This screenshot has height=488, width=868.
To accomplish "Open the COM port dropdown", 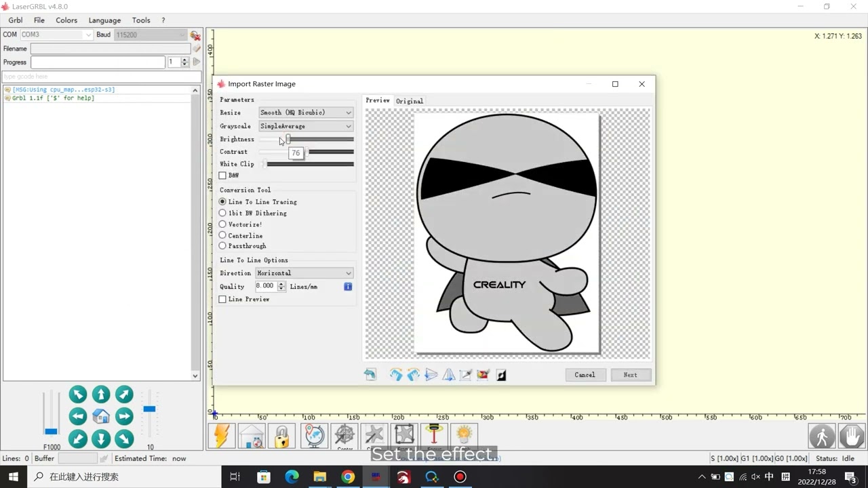I will click(x=56, y=35).
